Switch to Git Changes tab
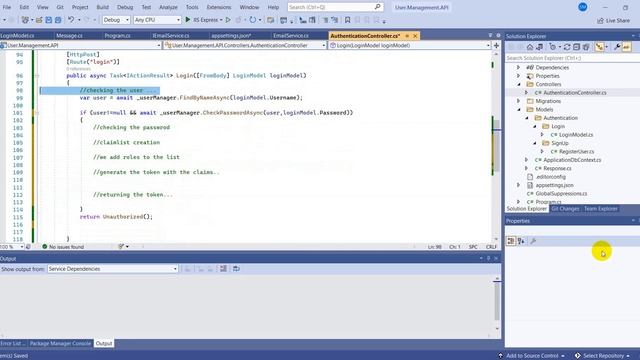 (x=565, y=209)
